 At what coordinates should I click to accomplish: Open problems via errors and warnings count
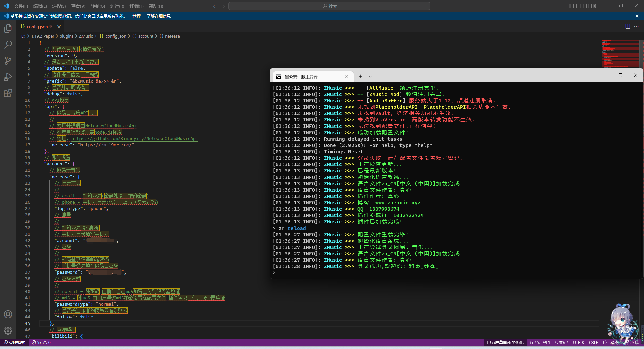click(41, 343)
